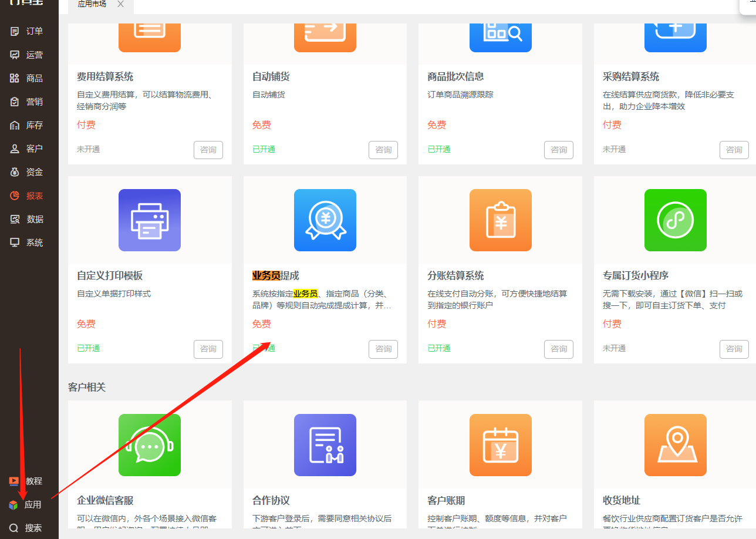Open the 订单 section in the sidebar
756x539 pixels.
(x=27, y=31)
